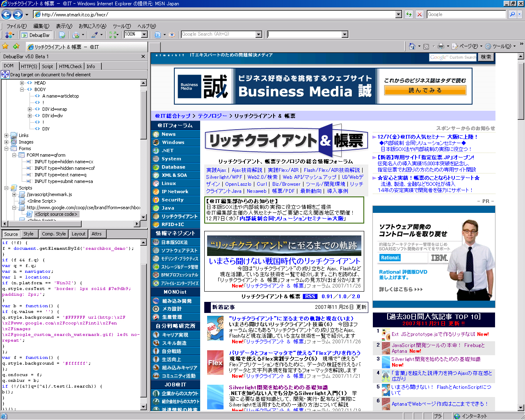Expand the HEAD node in the DOM tree

[22, 83]
